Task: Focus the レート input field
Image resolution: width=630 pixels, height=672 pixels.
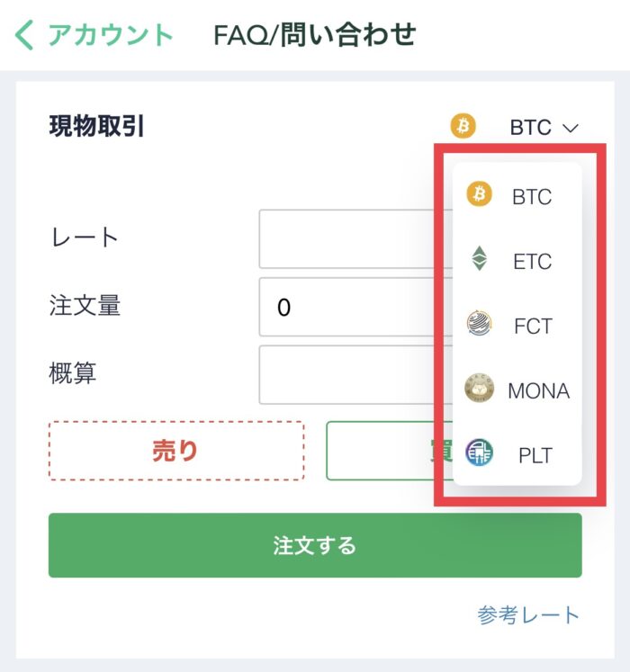Action: tap(355, 239)
